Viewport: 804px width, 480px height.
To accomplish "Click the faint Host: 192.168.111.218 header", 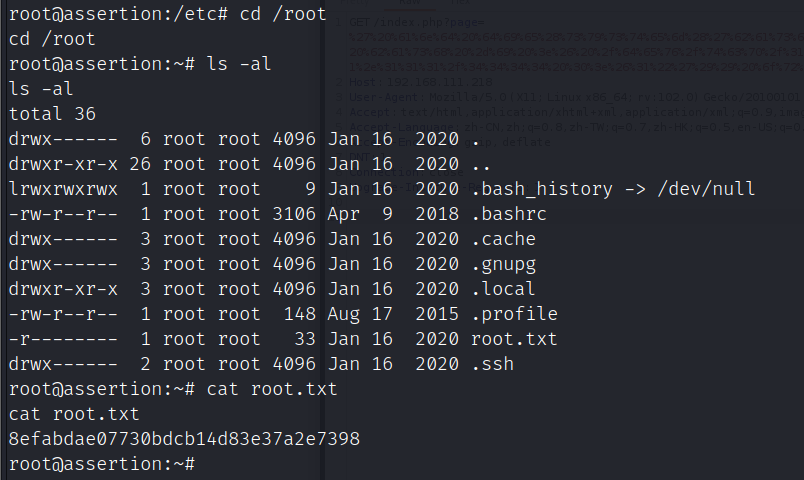I will [420, 82].
